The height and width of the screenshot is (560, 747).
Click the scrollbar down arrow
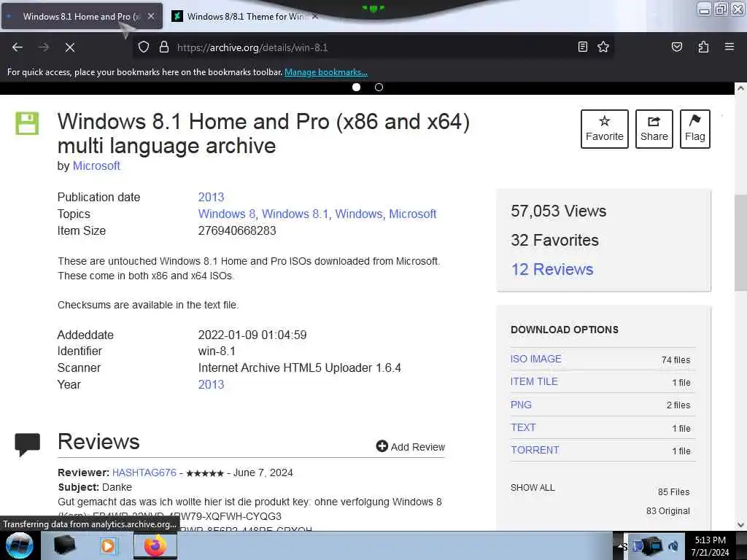click(740, 525)
